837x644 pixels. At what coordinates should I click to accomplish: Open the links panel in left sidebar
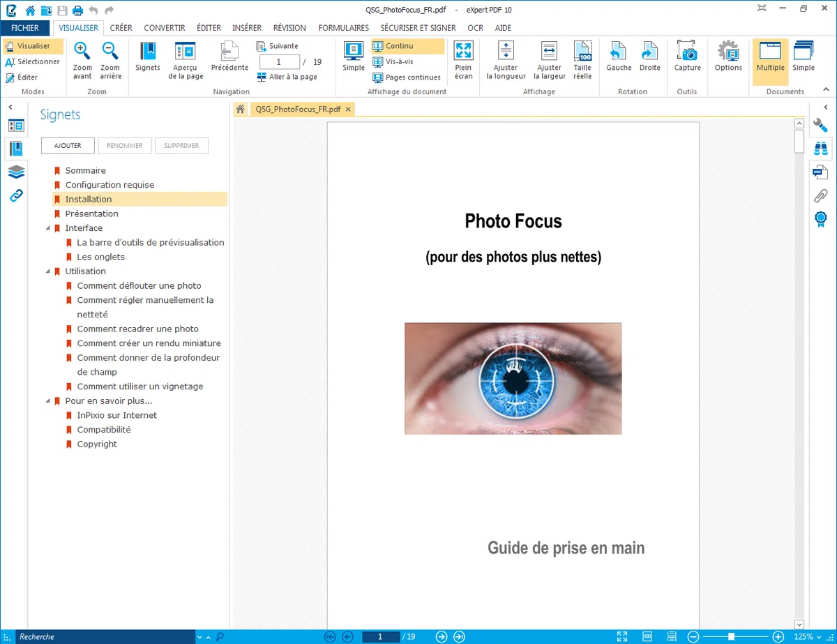click(16, 195)
